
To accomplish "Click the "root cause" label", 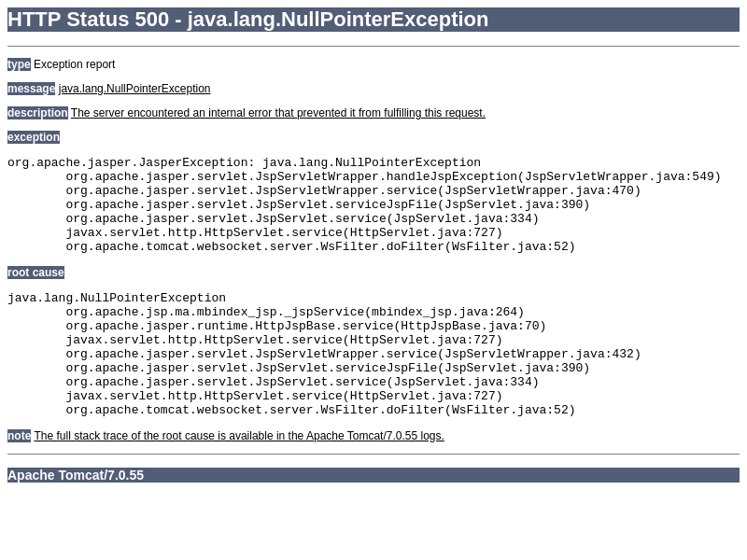I will (x=35, y=273).
